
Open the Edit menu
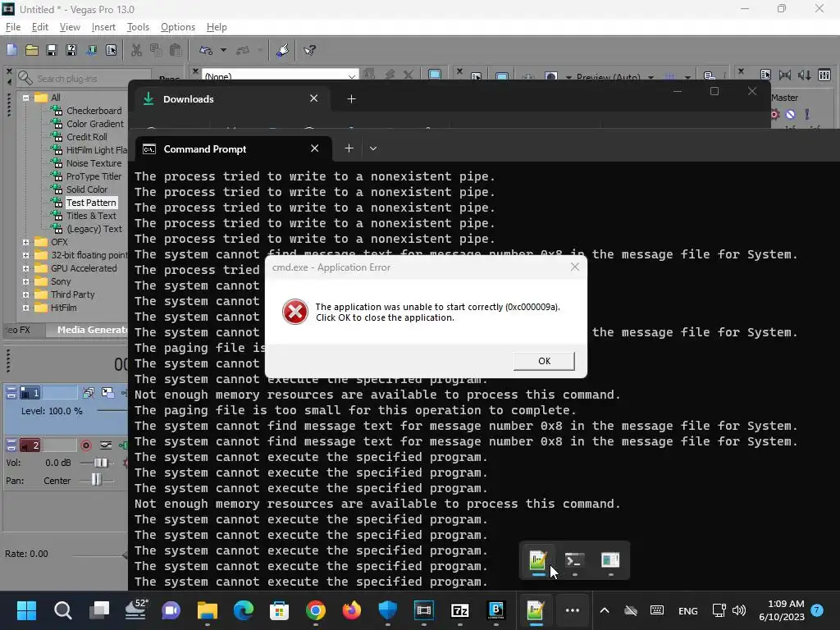pyautogui.click(x=40, y=27)
